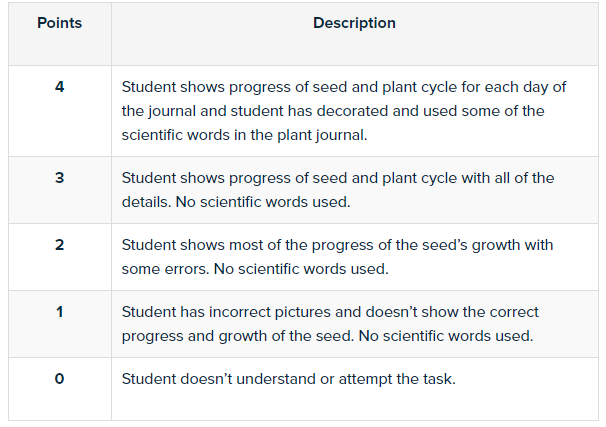Select the 4 points score cell
606x427 pixels.
pyautogui.click(x=59, y=87)
